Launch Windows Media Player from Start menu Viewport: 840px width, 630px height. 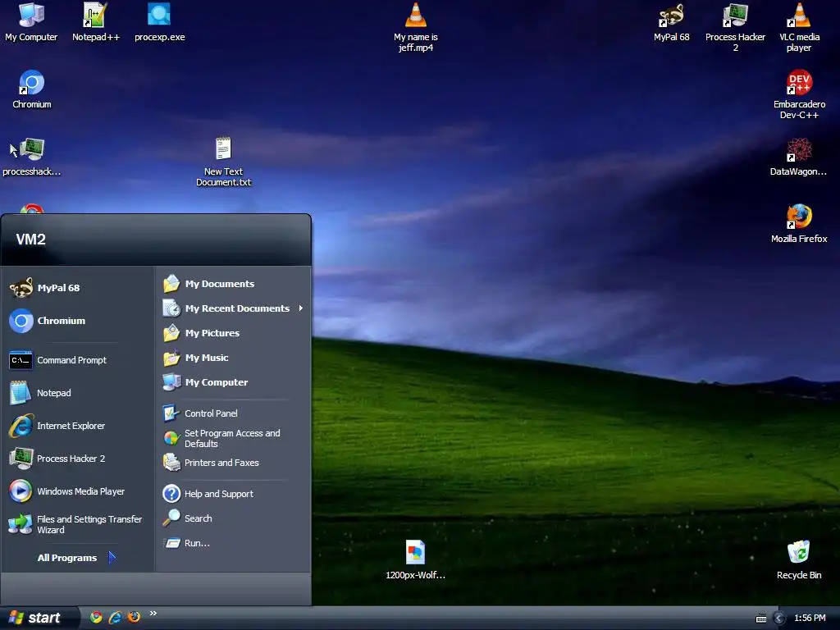coord(77,491)
